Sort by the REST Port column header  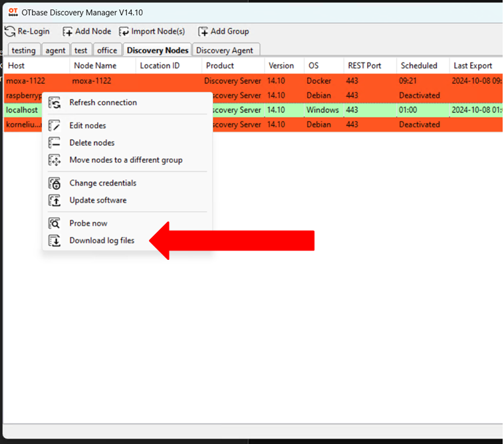click(370, 66)
